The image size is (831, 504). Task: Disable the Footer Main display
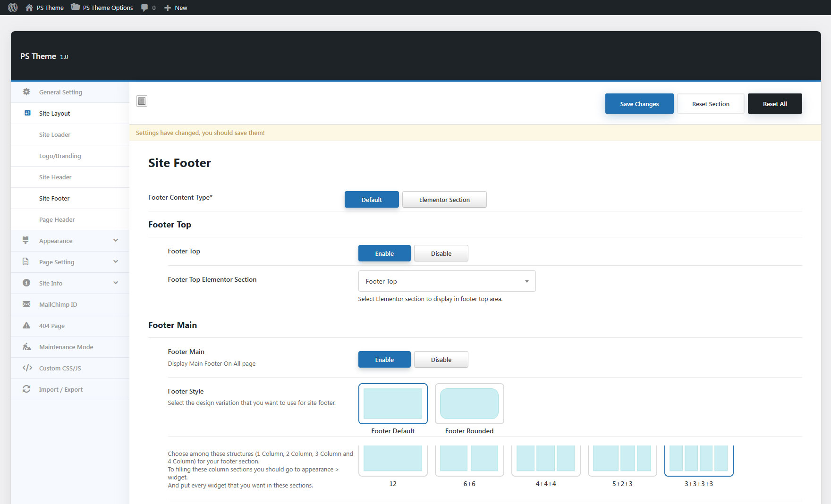point(441,360)
